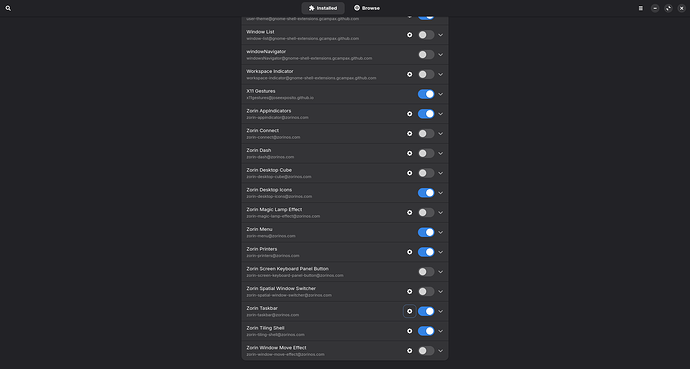
Task: Open settings for Zorin Printers extension
Action: [x=409, y=252]
